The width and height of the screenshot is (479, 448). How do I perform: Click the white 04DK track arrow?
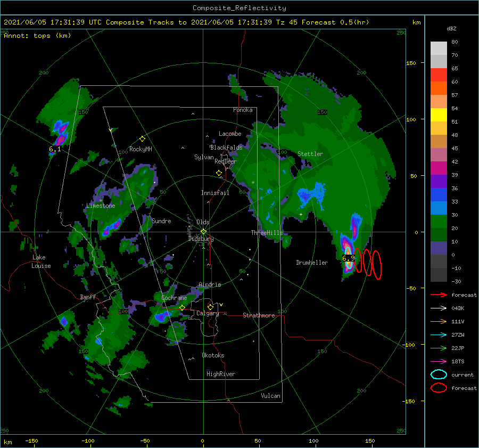pyautogui.click(x=439, y=308)
